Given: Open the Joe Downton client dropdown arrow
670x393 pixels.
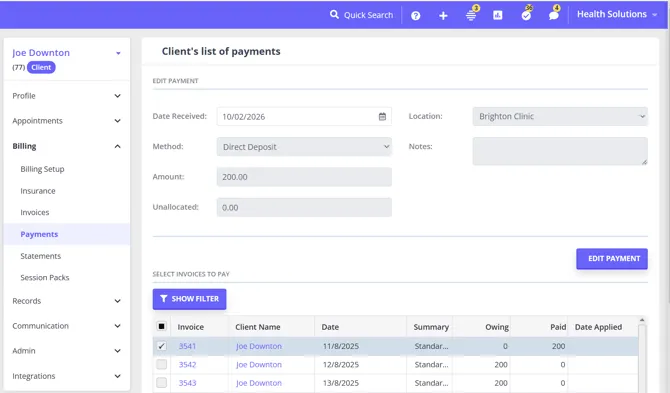Looking at the screenshot, I should click(118, 53).
